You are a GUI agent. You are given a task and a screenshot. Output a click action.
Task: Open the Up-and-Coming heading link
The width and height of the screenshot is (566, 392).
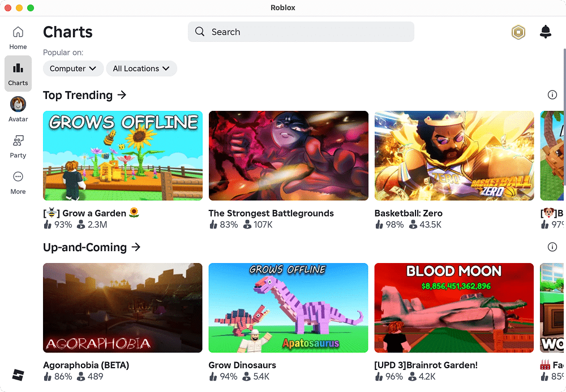[85, 247]
